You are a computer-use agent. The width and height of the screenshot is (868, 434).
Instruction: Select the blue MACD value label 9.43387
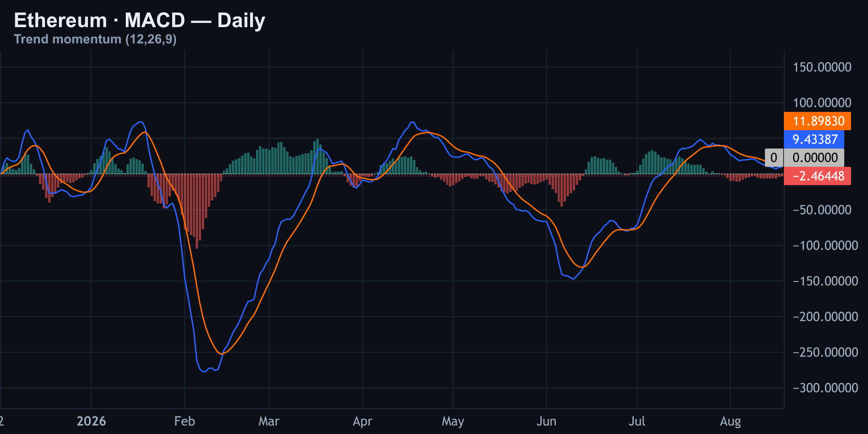pyautogui.click(x=814, y=139)
